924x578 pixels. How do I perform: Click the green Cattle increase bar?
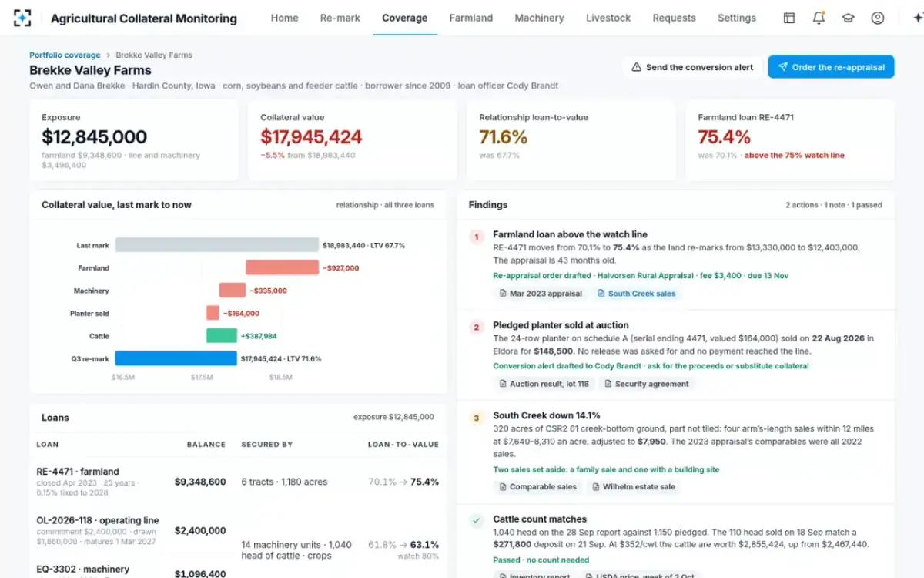[x=222, y=336]
